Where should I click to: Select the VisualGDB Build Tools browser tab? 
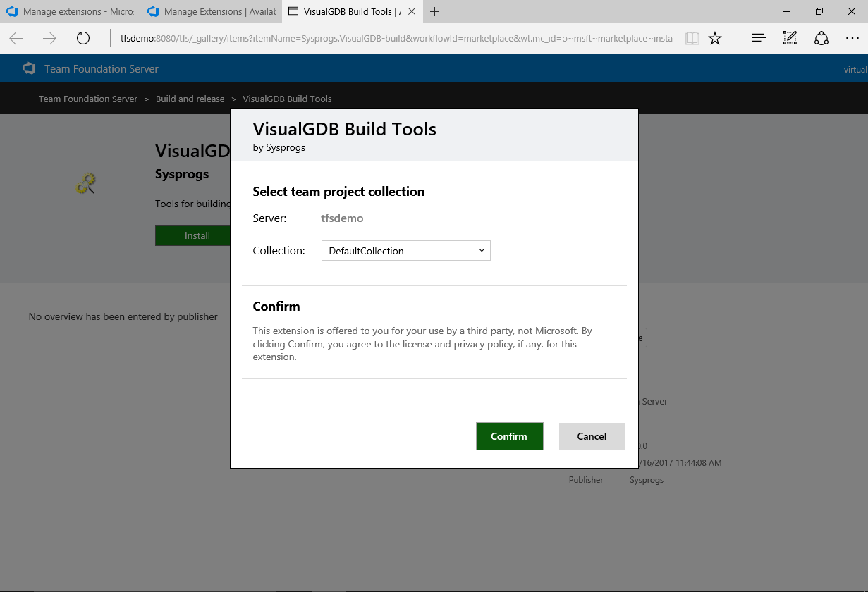tap(351, 12)
